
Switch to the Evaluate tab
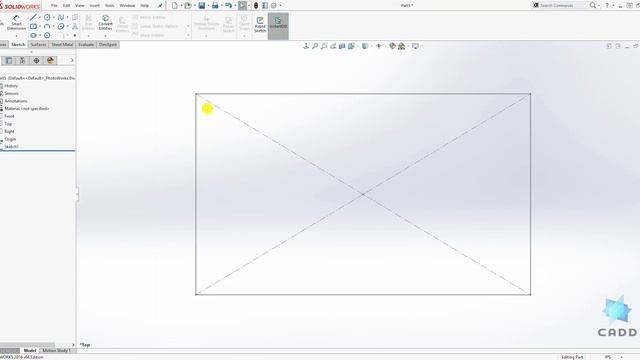click(86, 44)
